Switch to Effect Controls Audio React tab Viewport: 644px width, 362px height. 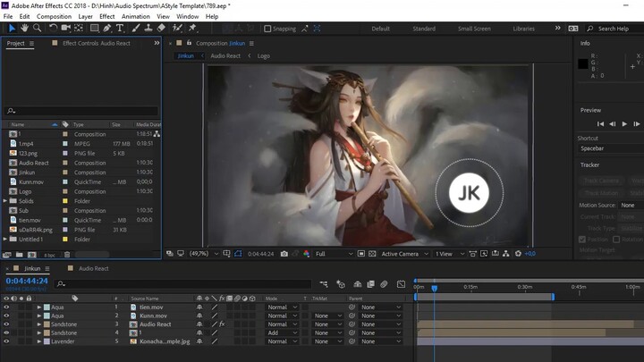(96, 43)
